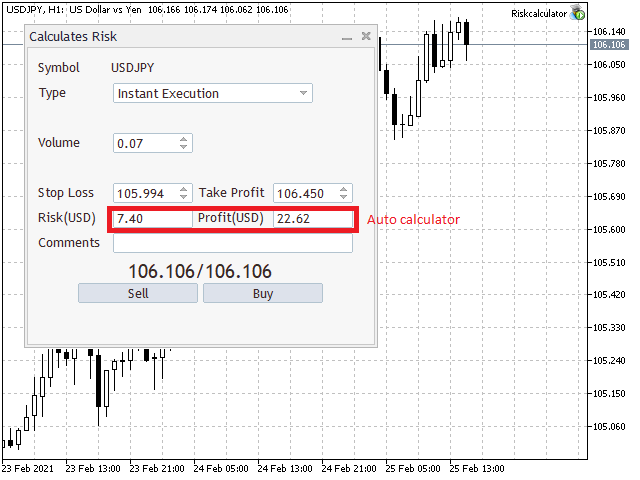
Task: Increase Volume with the up arrow
Action: (x=184, y=139)
